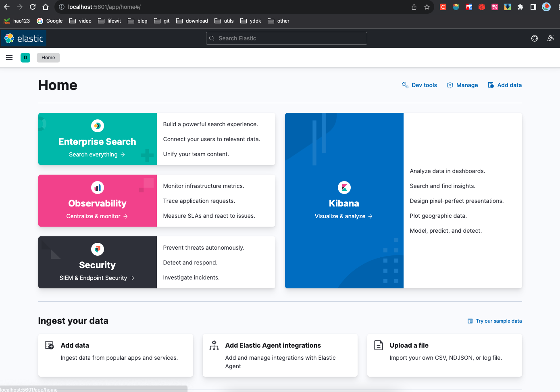Viewport: 560px width, 392px height.
Task: Open the utils bookmarks folder
Action: coord(224,21)
